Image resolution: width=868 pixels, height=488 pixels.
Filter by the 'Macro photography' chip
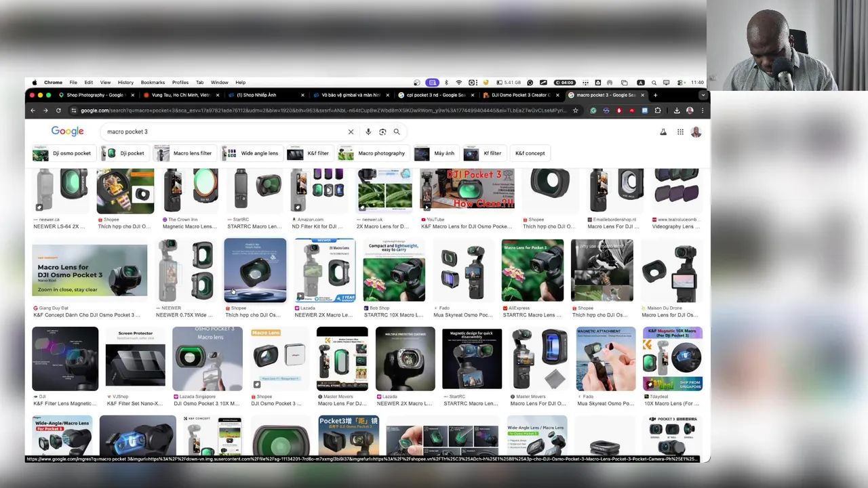coord(373,153)
